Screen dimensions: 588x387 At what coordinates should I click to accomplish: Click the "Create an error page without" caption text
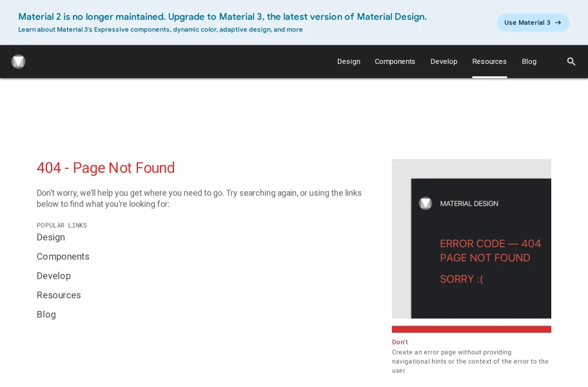tap(470, 361)
